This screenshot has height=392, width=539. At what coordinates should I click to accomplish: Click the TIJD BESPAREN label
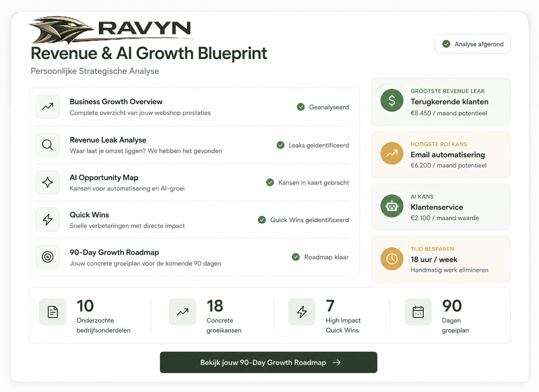coord(432,249)
